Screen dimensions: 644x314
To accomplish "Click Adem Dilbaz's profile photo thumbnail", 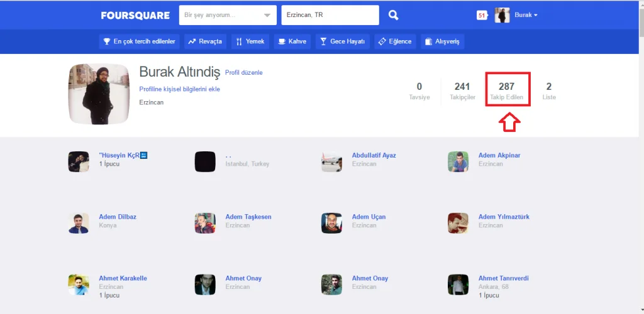I will pyautogui.click(x=79, y=223).
